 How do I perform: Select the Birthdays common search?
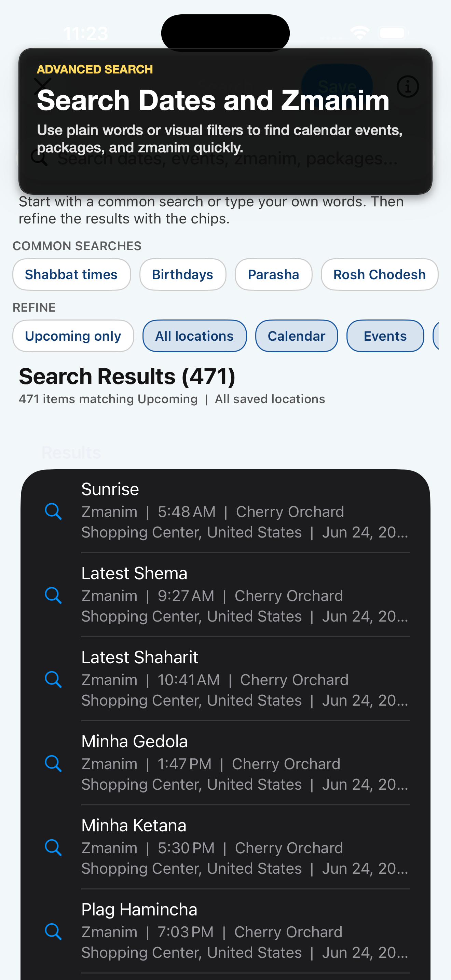click(182, 274)
